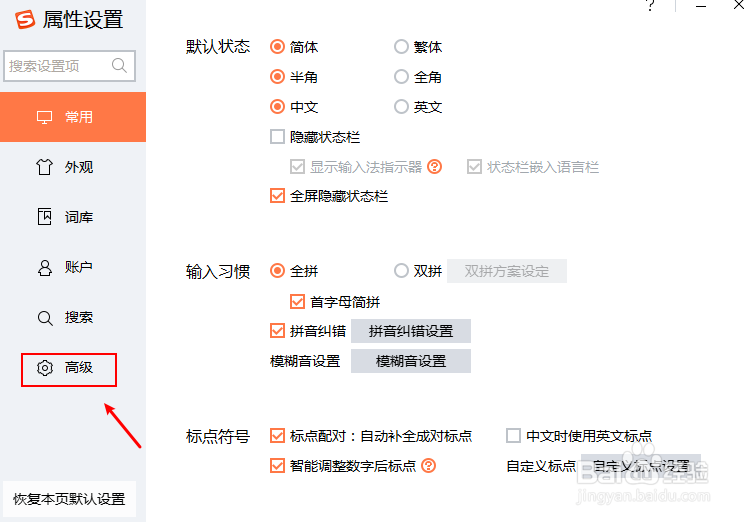Viewport: 752px width, 522px height.
Task: Click the book icon for 词库
Action: pos(45,217)
